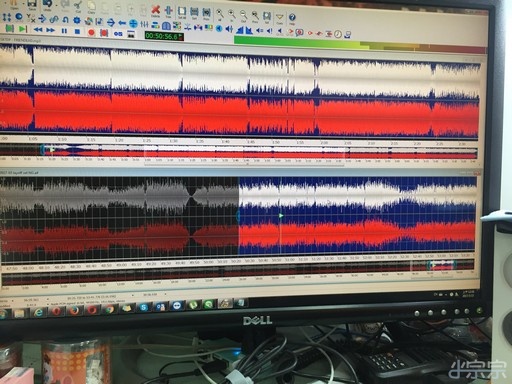The image size is (512, 384).
Task: Click the blue Stop button
Action: [x=77, y=31]
